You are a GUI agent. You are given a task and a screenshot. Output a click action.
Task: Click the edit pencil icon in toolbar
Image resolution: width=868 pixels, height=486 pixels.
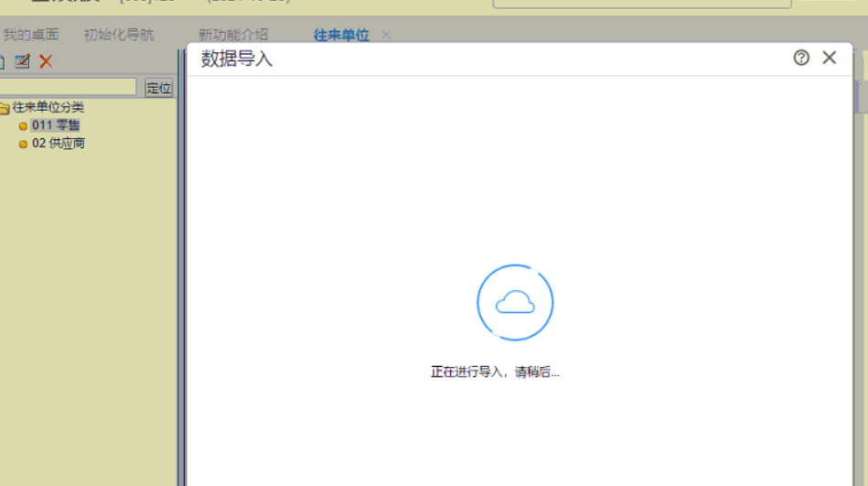22,61
